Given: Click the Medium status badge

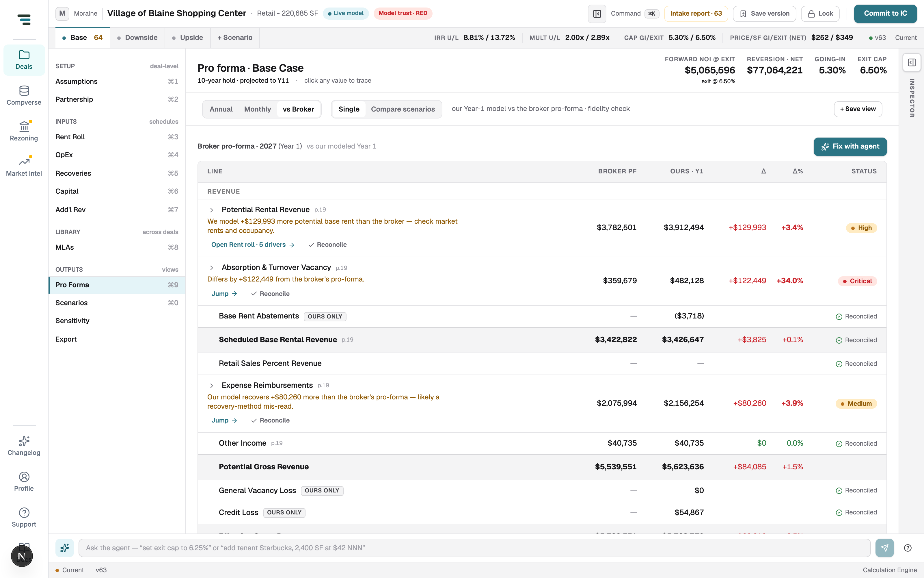Looking at the screenshot, I should click(x=856, y=404).
